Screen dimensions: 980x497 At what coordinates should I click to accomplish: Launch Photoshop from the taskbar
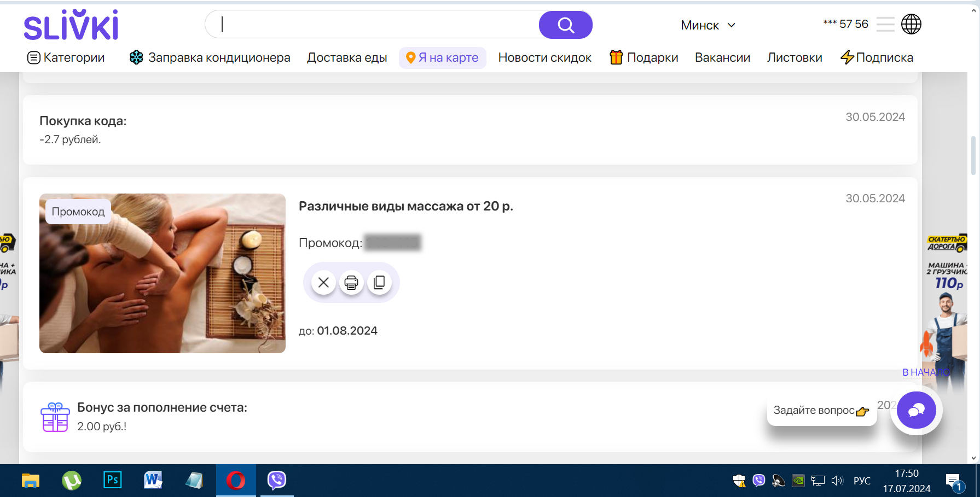click(113, 481)
